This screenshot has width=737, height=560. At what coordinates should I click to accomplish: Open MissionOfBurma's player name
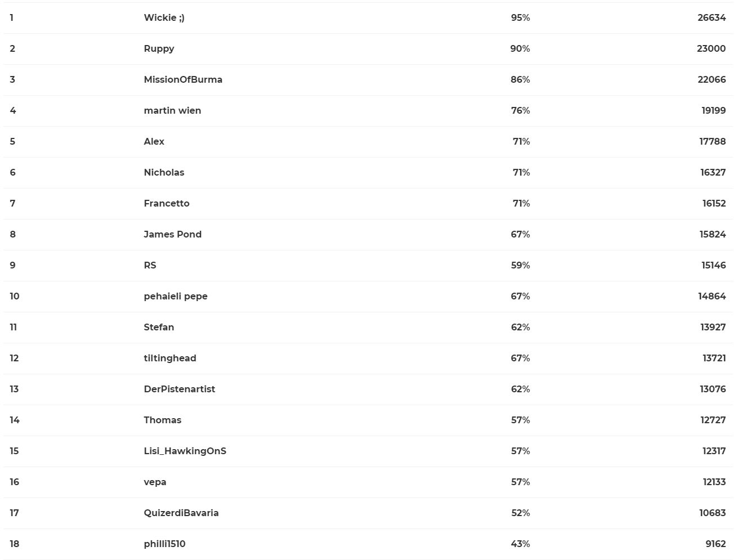tap(183, 80)
